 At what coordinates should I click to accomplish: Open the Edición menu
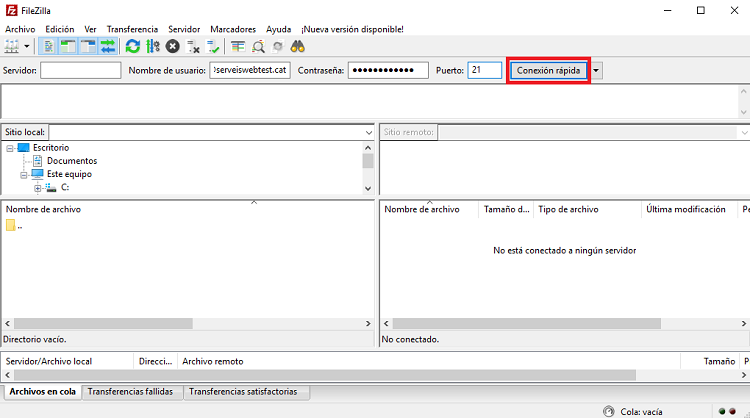pyautogui.click(x=60, y=29)
